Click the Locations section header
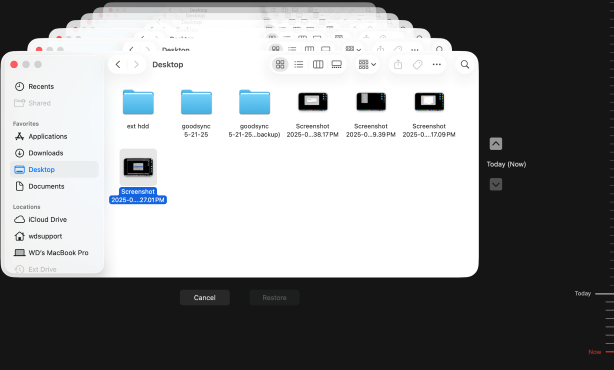614x370 pixels. point(26,207)
